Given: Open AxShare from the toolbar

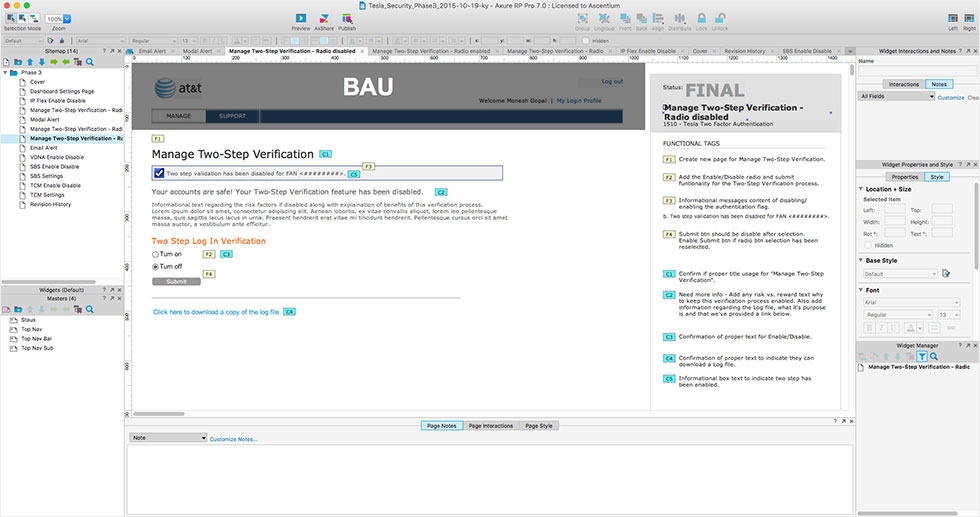Looking at the screenshot, I should click(324, 19).
